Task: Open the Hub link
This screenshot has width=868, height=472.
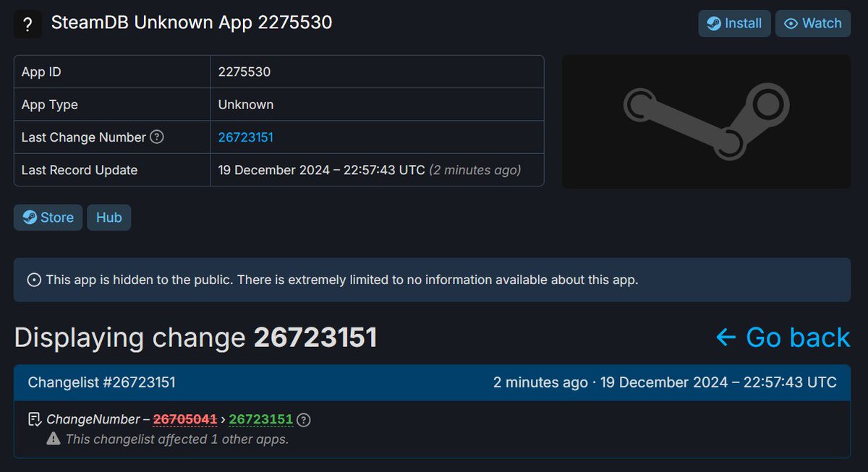Action: pos(109,218)
